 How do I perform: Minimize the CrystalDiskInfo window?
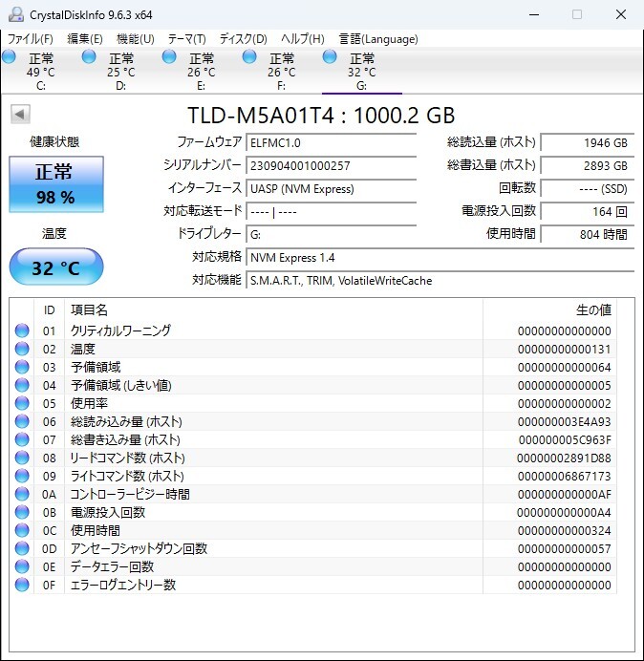[x=534, y=14]
